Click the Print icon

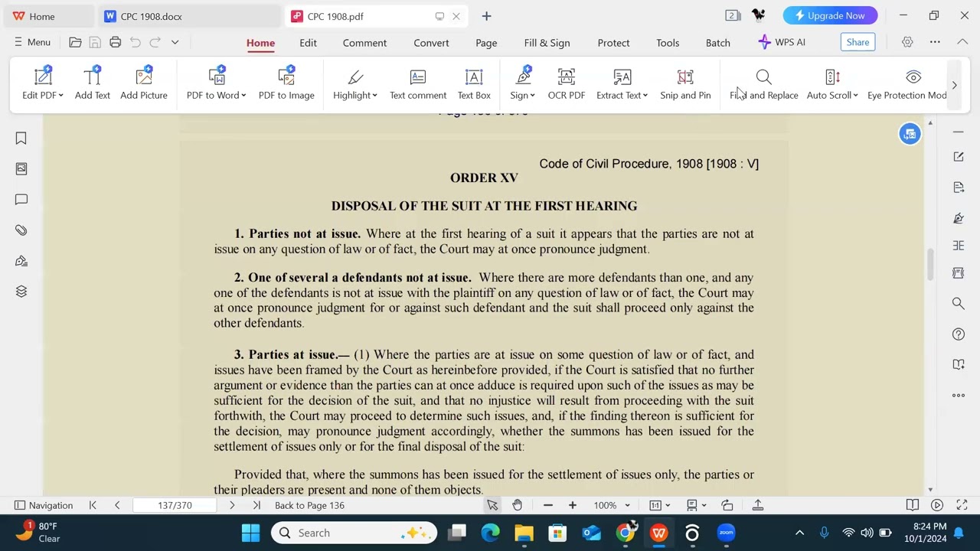[x=115, y=42]
